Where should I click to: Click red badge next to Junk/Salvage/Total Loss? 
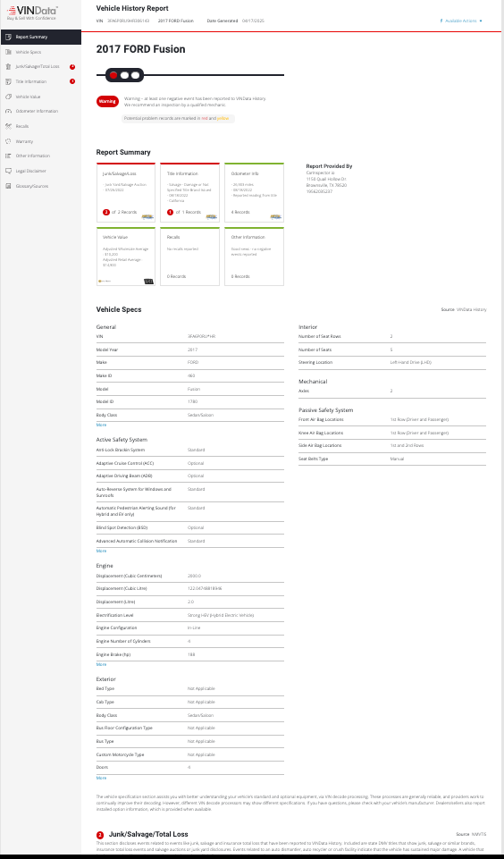coord(72,67)
